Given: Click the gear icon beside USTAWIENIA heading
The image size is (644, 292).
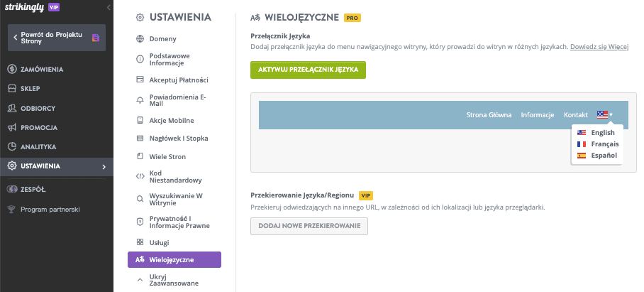Looking at the screenshot, I should pos(140,17).
